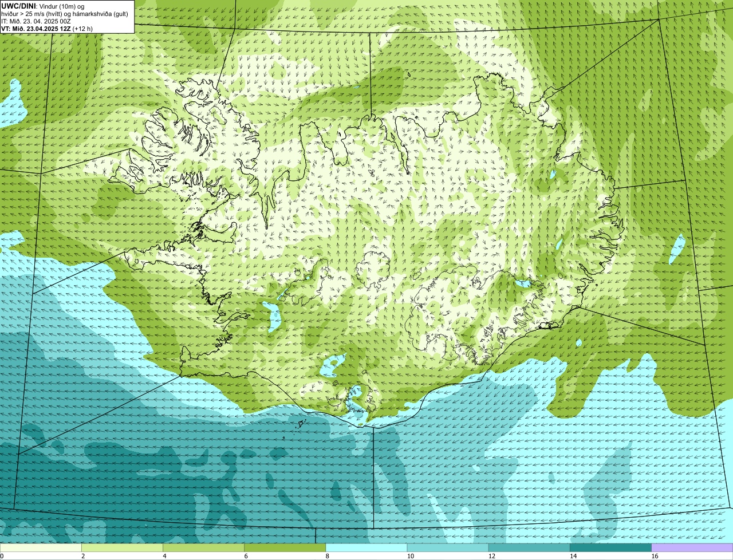Select the "VT: Mið. 23.04.2025 12Z (+12 h)" line

click(x=47, y=29)
